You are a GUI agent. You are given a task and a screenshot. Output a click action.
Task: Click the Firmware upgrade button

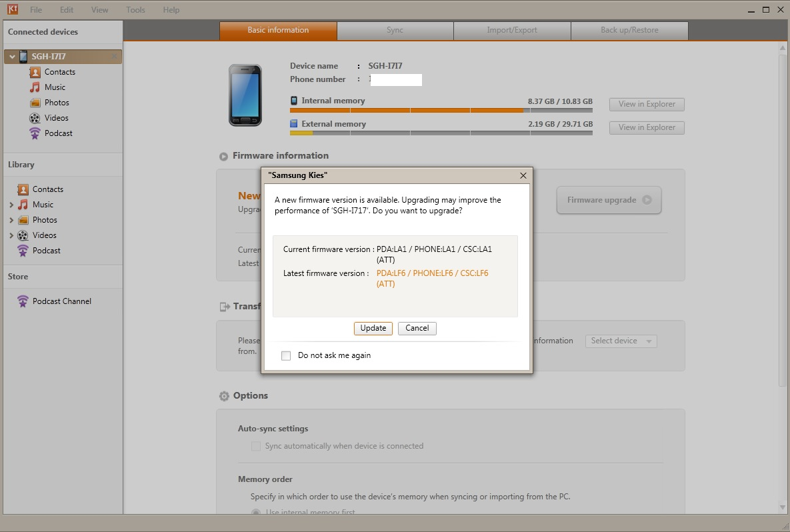coord(609,200)
